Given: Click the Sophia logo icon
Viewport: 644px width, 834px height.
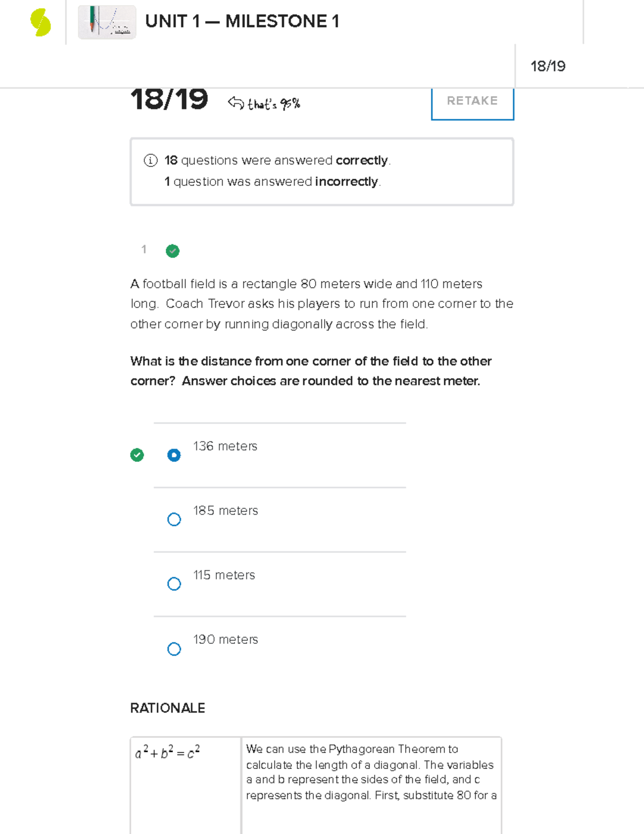Looking at the screenshot, I should pos(39,21).
